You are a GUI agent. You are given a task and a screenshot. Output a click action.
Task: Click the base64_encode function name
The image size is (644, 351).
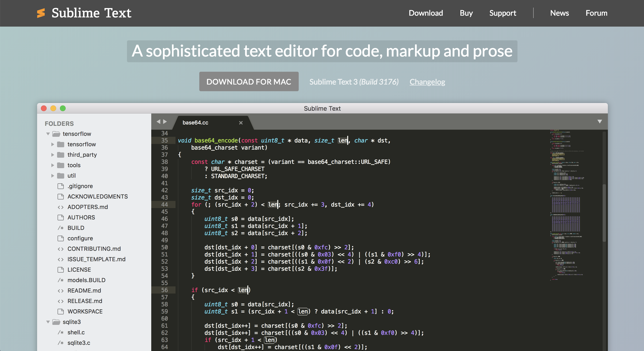pos(216,141)
